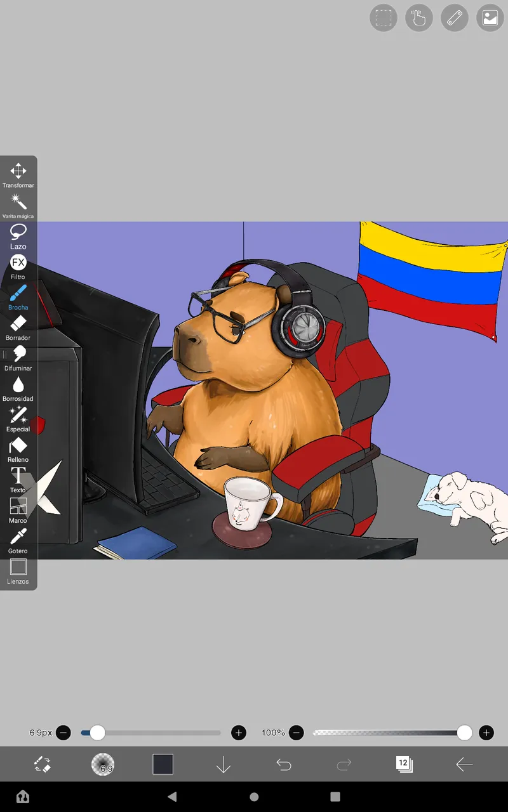Image resolution: width=508 pixels, height=812 pixels.
Task: Increase opacity with plus button
Action: tap(486, 733)
